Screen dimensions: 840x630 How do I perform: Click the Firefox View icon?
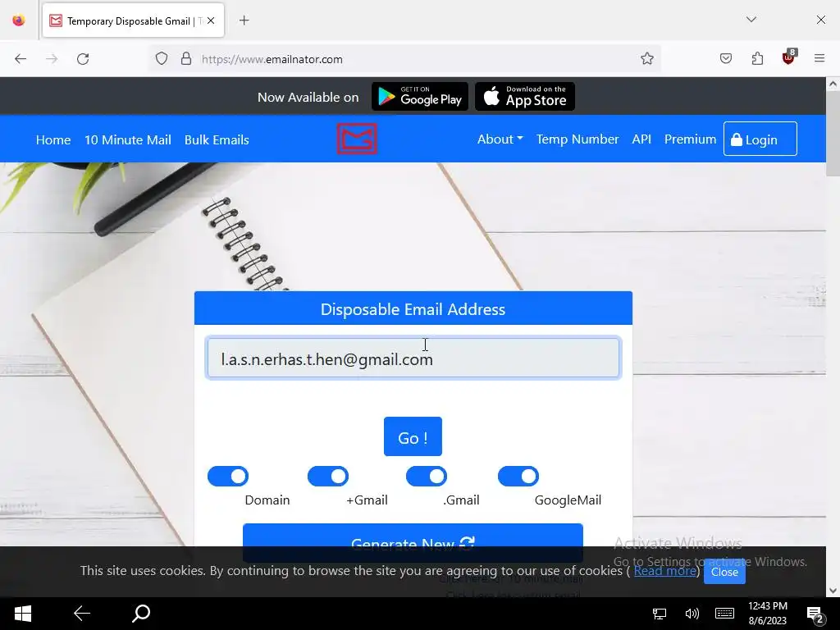point(19,21)
